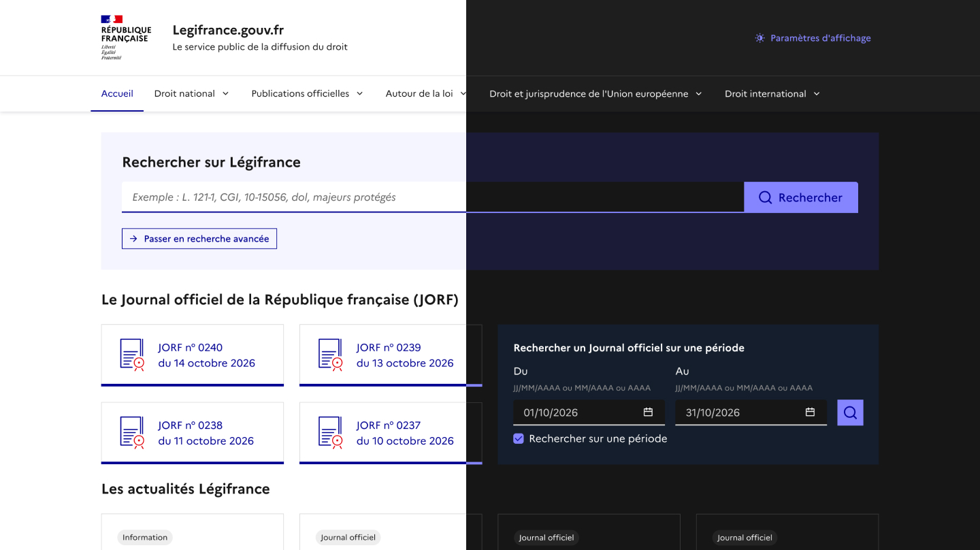The height and width of the screenshot is (550, 980).
Task: Click the Rechercher button
Action: (801, 197)
